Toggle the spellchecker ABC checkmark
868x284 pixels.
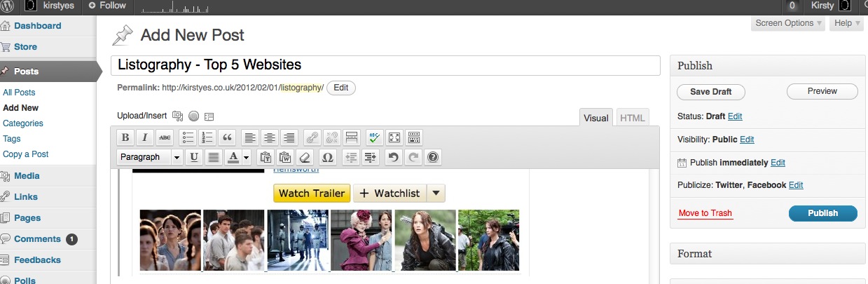click(x=375, y=137)
